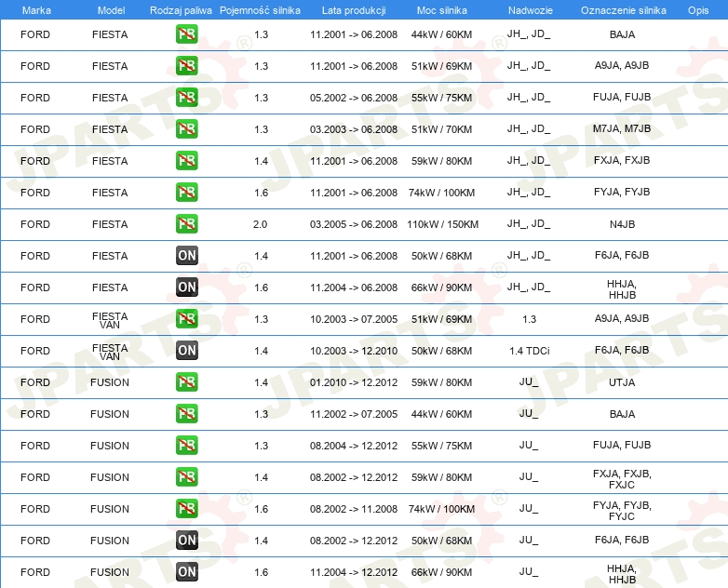Click the Nadwozie column header
728x588 pixels.
coord(531,10)
